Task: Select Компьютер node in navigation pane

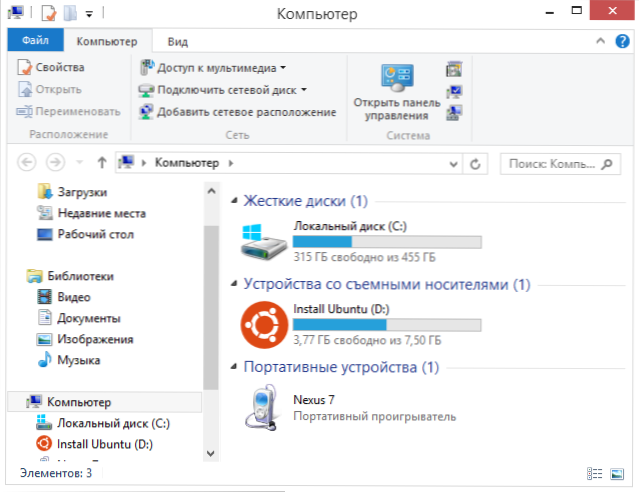Action: [x=104, y=402]
